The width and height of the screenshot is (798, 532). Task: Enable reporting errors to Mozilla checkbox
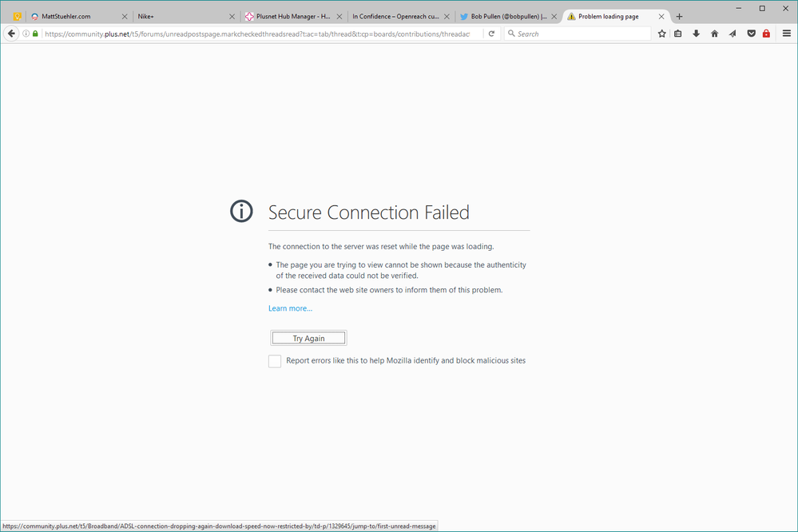tap(275, 361)
